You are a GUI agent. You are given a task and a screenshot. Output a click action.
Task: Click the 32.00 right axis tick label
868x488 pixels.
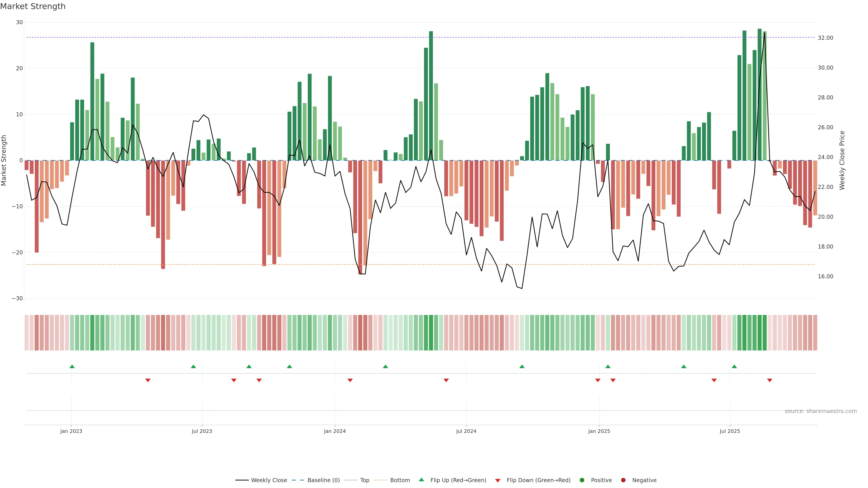click(x=825, y=38)
